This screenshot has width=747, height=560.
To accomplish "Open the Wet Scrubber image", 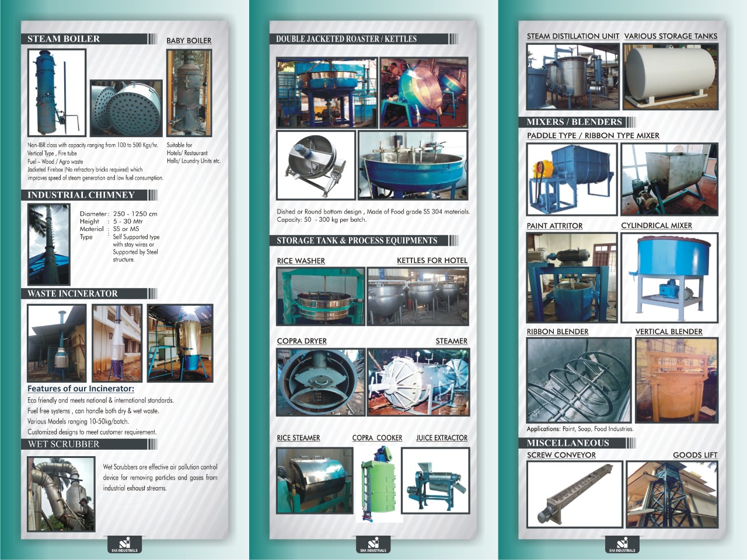I will [61, 494].
